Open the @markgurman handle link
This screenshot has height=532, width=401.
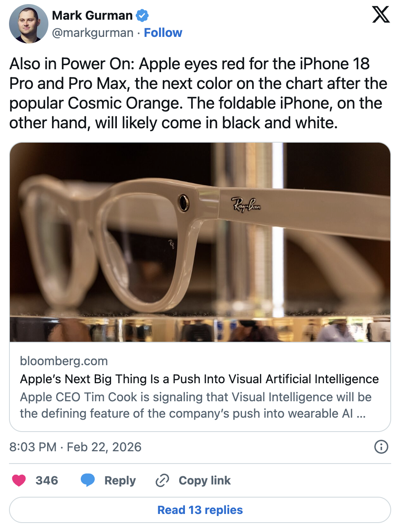[93, 33]
